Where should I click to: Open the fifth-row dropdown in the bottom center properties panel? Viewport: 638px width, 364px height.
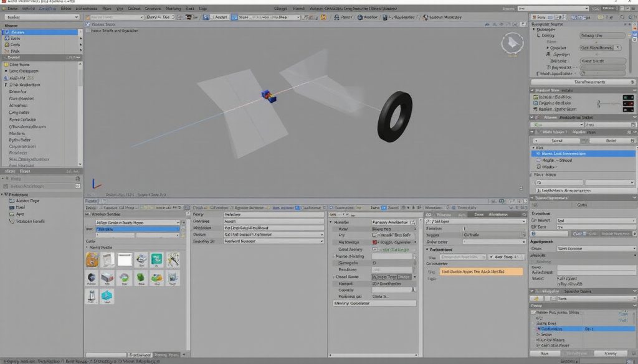274,241
